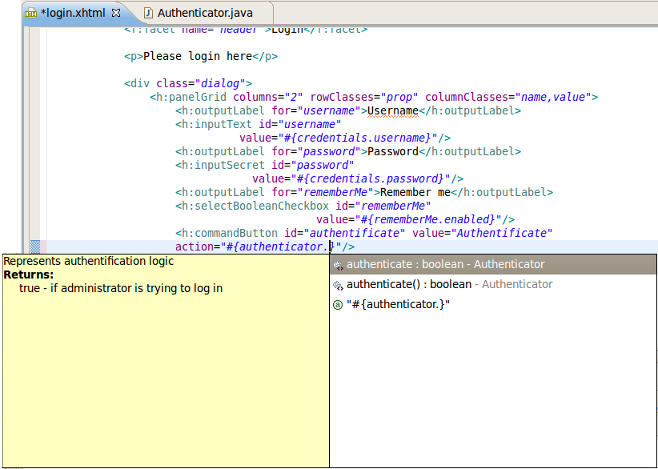Click icon beside 'authenticate : boolean' proposal
Image resolution: width=658 pixels, height=469 pixels.
point(339,265)
